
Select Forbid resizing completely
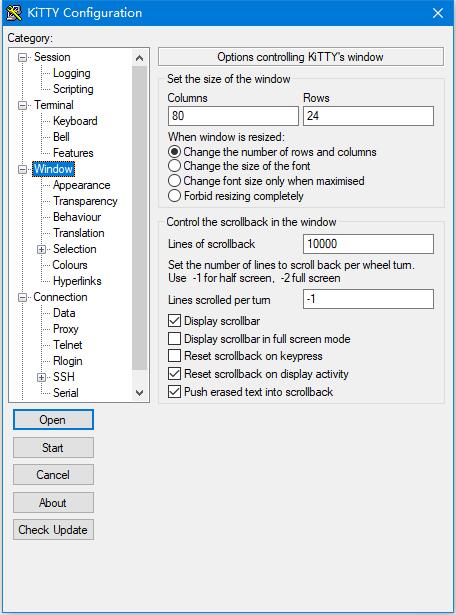pos(236,196)
